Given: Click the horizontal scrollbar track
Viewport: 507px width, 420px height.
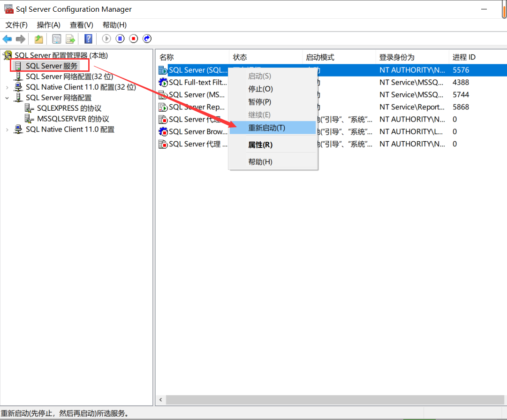Looking at the screenshot, I should tap(335, 400).
